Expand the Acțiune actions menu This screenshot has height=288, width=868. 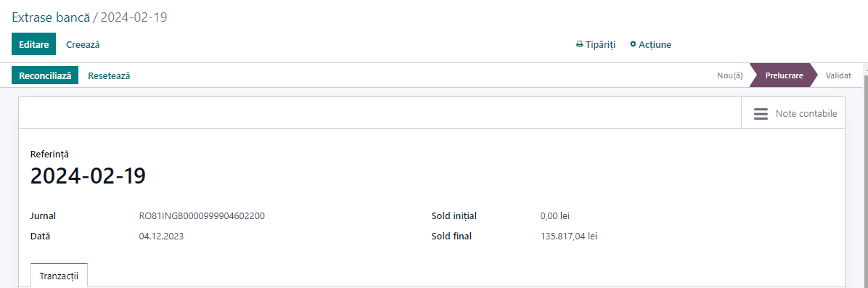point(650,44)
